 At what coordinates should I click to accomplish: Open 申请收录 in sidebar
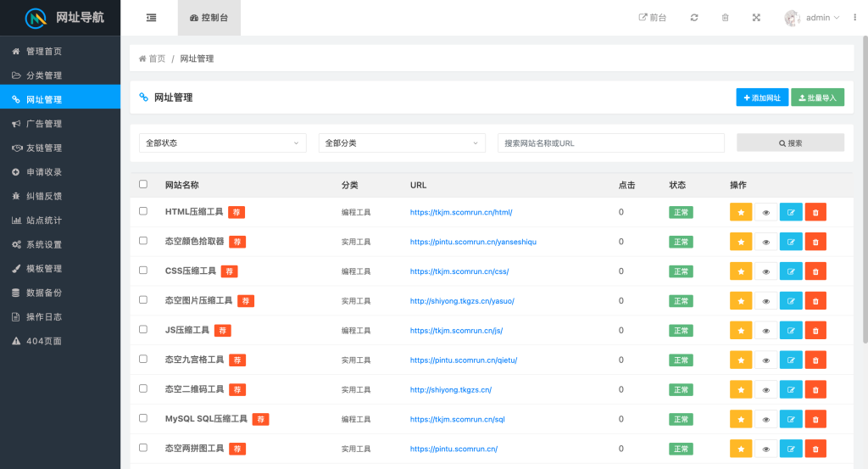pyautogui.click(x=60, y=171)
